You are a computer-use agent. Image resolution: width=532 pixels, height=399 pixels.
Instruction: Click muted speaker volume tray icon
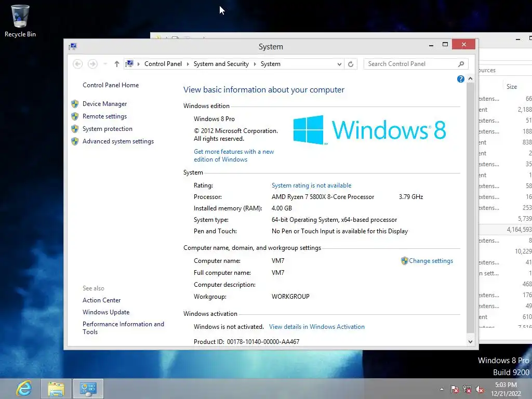[480, 389]
